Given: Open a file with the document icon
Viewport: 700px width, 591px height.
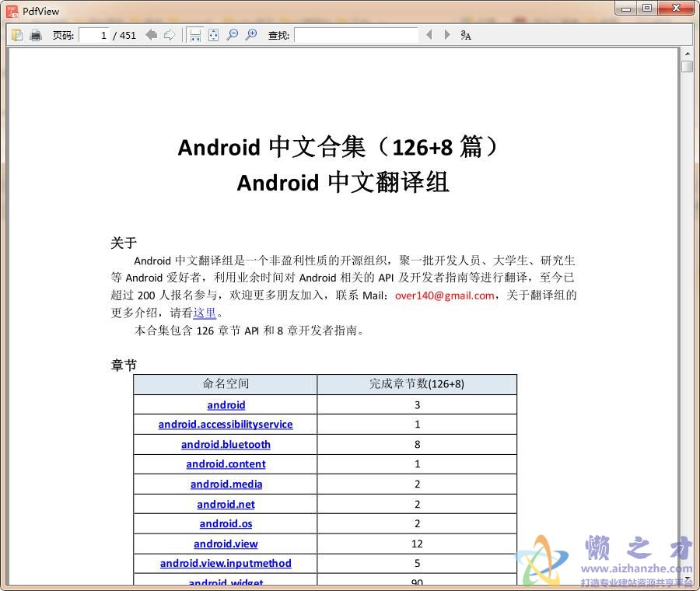Looking at the screenshot, I should click(17, 35).
